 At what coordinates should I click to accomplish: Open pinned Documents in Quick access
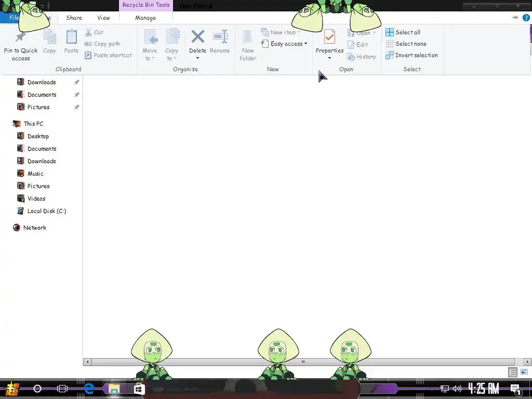[x=42, y=95]
